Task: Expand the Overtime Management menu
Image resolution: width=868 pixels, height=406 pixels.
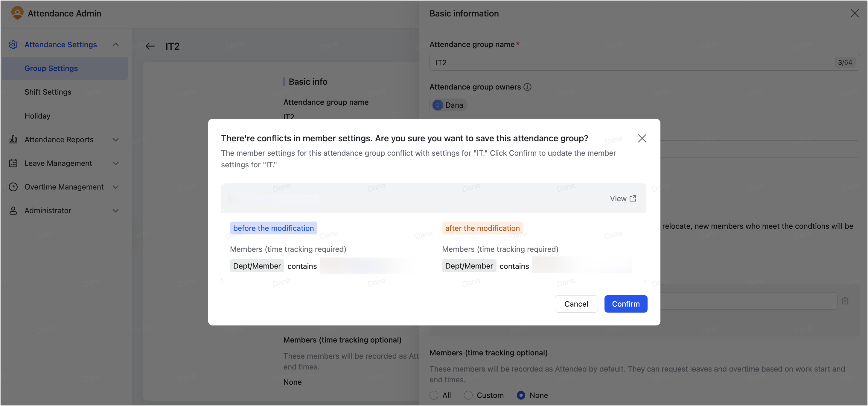Action: pyautogui.click(x=115, y=187)
